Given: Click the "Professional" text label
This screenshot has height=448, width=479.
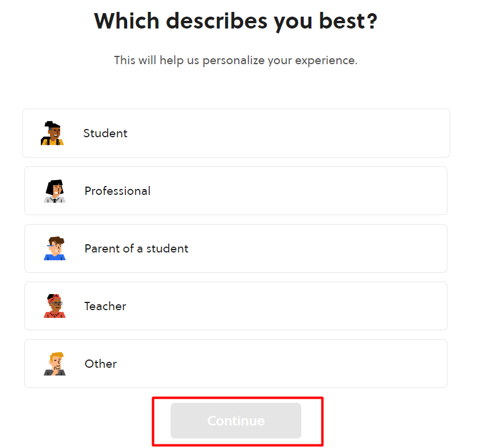Looking at the screenshot, I should pyautogui.click(x=117, y=191).
